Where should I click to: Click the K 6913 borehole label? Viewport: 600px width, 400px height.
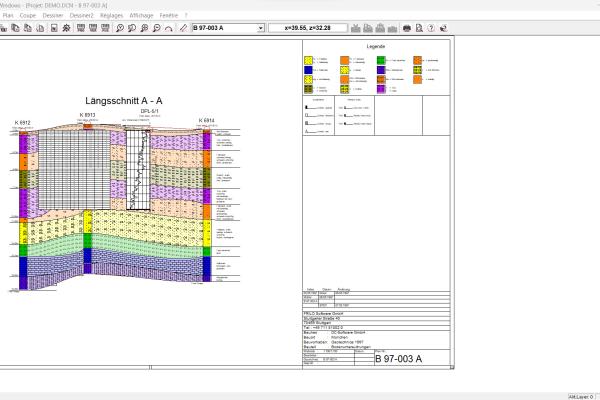coord(87,115)
